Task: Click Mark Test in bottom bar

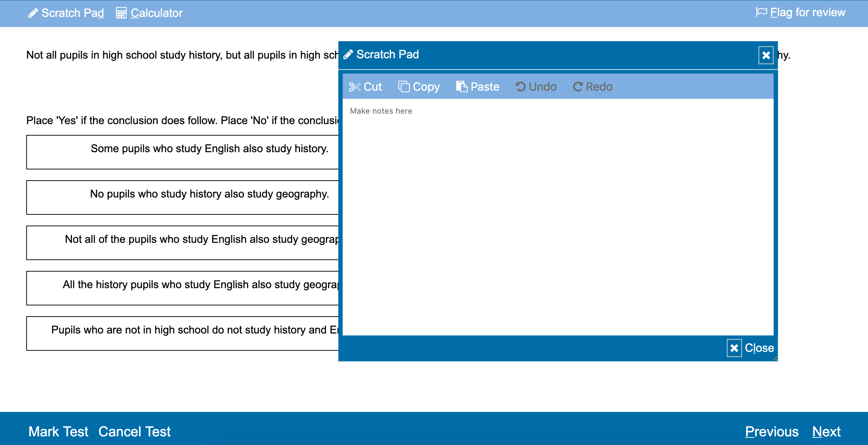Action: pyautogui.click(x=58, y=431)
